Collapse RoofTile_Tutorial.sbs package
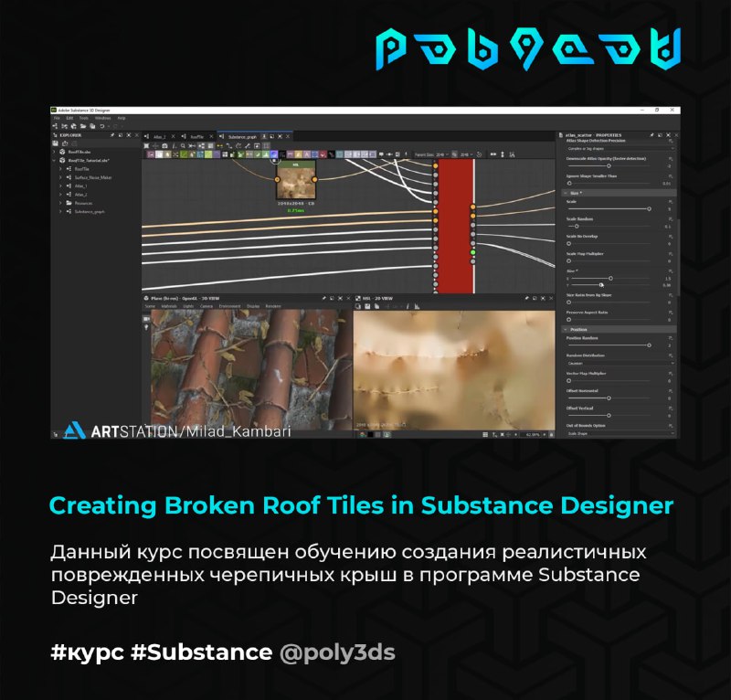 point(55,161)
